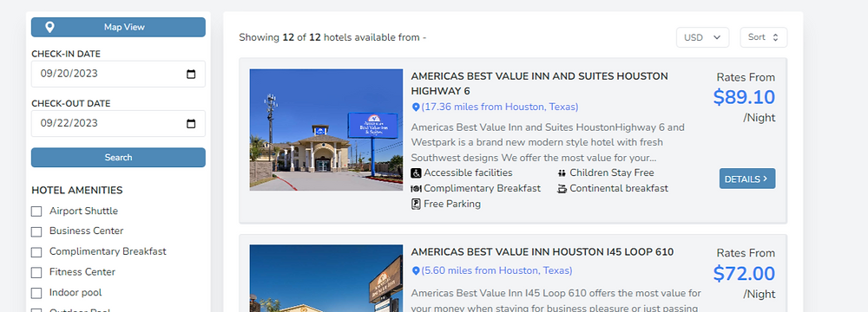Click the Children Stay Free label
The image size is (868, 312).
[x=612, y=173]
